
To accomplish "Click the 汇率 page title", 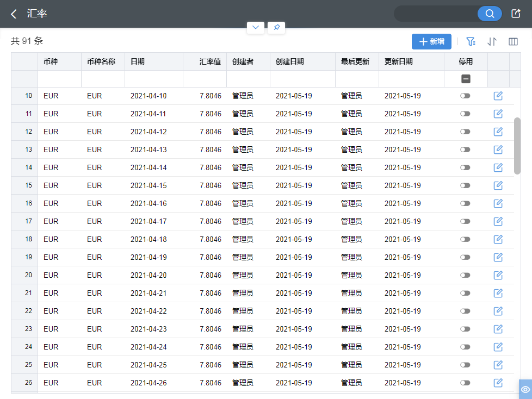I will [x=37, y=14].
